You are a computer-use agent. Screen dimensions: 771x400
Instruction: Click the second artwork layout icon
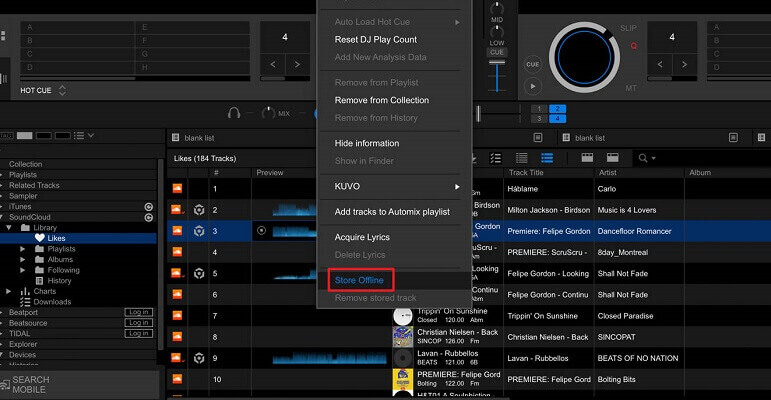coord(613,158)
